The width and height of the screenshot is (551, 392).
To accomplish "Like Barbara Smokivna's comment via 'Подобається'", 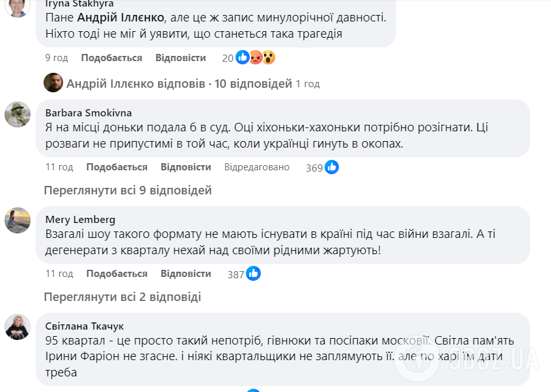I will coord(116,167).
